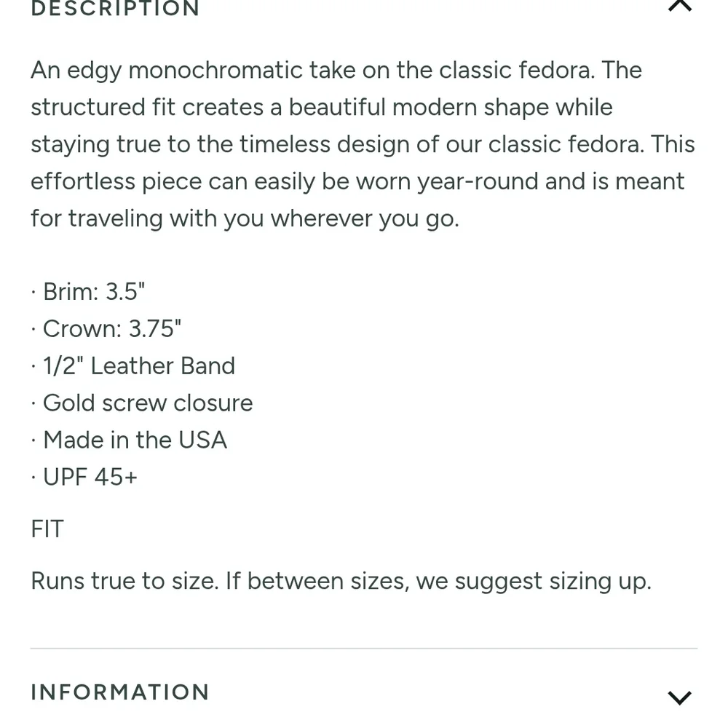Screen dimensions: 728x728
Task: Click the FIT subheading
Action: point(47,529)
